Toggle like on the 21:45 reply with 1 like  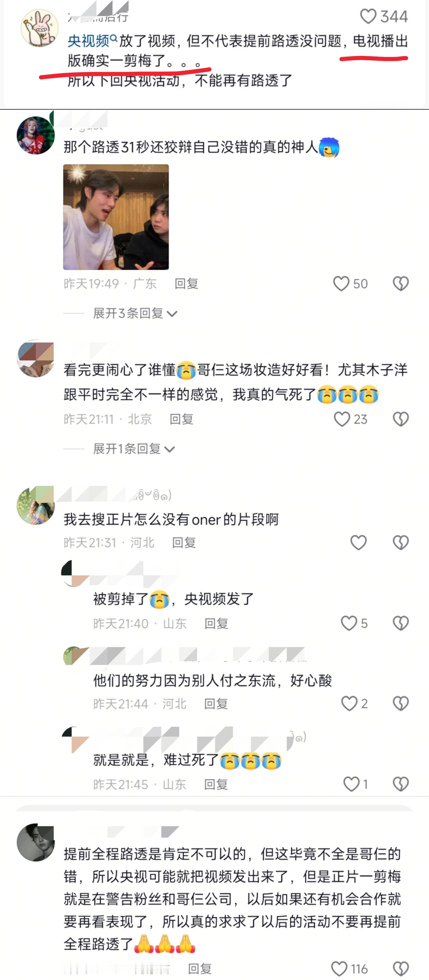click(351, 784)
